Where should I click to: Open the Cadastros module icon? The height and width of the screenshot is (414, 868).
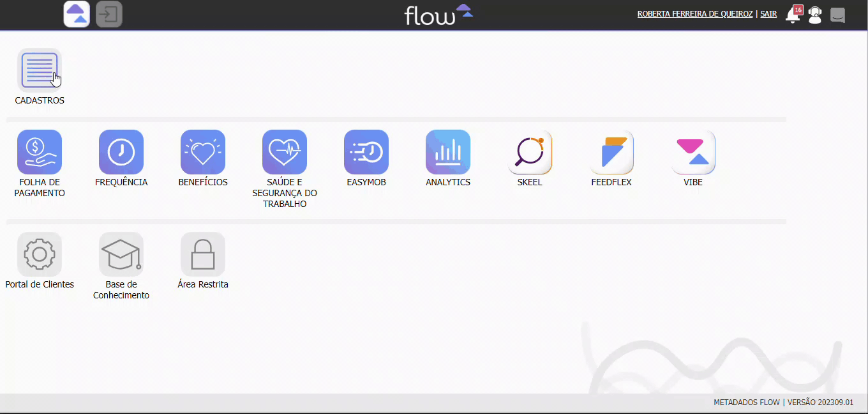pos(40,70)
